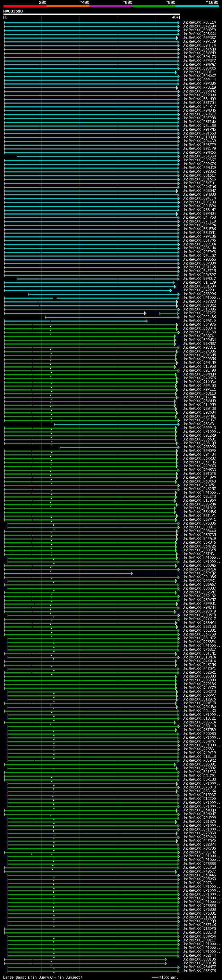Click the UniRef100_Q2RA00 label
This screenshot has width=222, height=980.
199,95
